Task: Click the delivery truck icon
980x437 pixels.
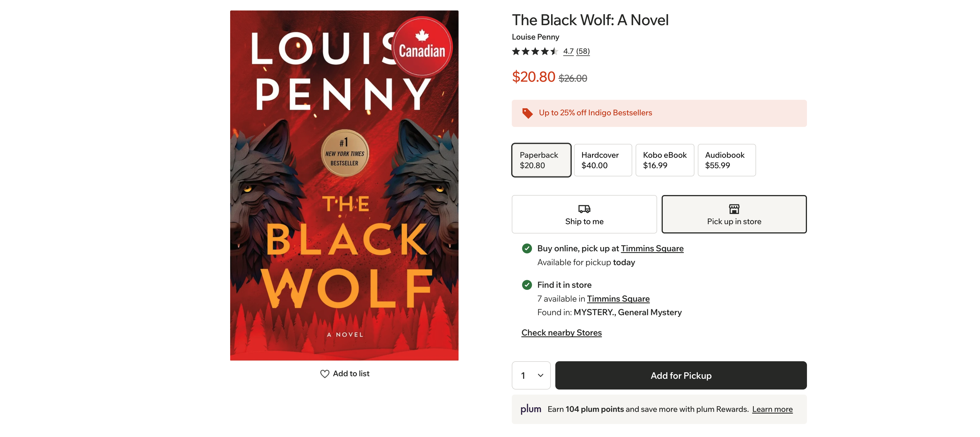Action: tap(584, 209)
